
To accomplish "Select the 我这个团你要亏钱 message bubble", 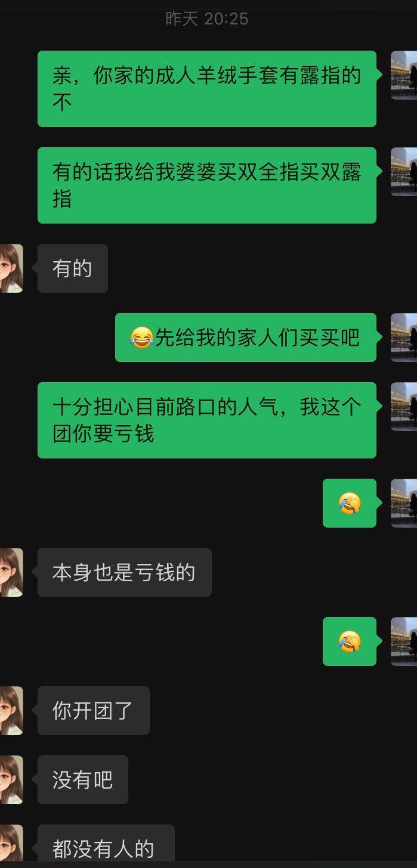I will [207, 420].
